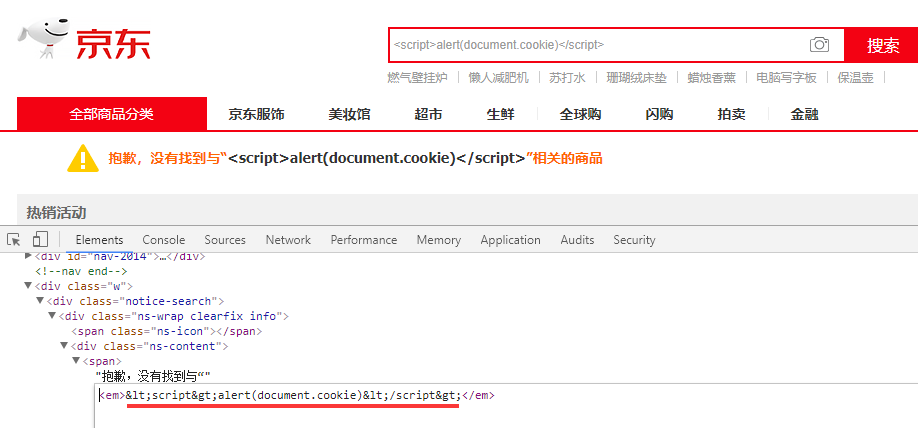The width and height of the screenshot is (918, 428).
Task: Click the 热销活动 section heading
Action: [56, 213]
